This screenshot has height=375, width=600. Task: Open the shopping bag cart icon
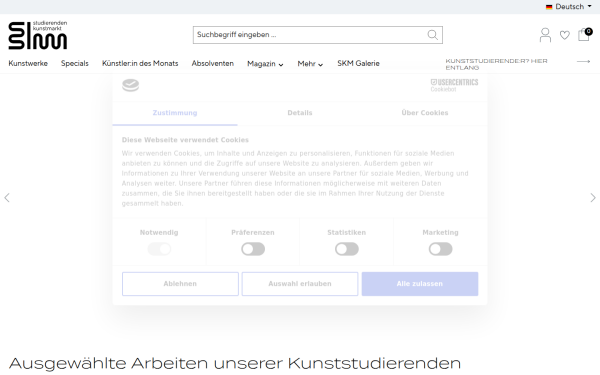[584, 34]
